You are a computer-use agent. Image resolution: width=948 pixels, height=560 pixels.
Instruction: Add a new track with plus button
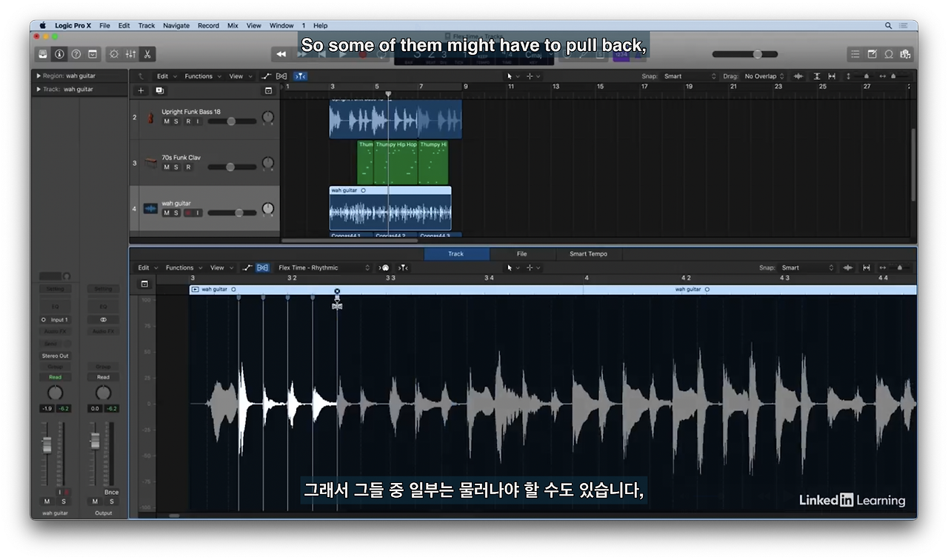pos(141,90)
